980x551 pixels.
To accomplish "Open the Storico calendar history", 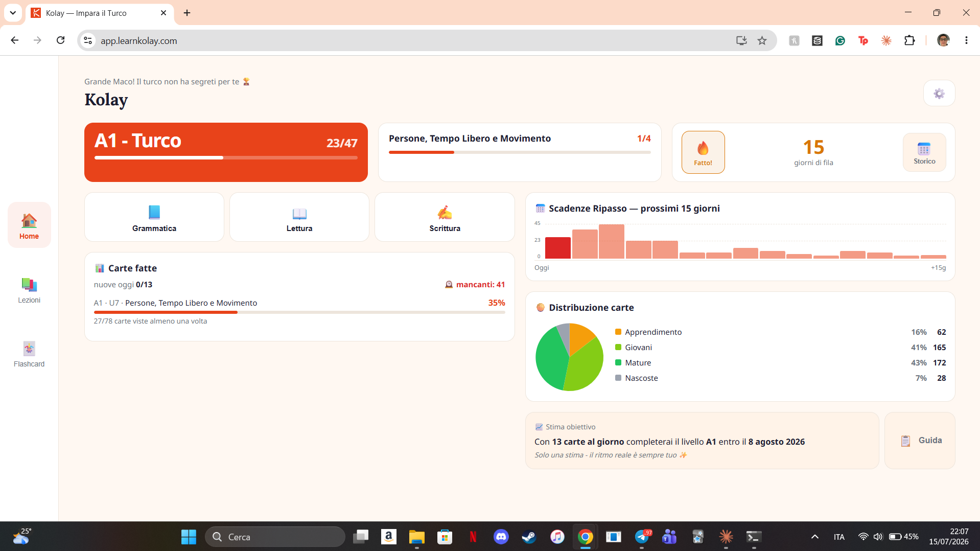I will 924,152.
